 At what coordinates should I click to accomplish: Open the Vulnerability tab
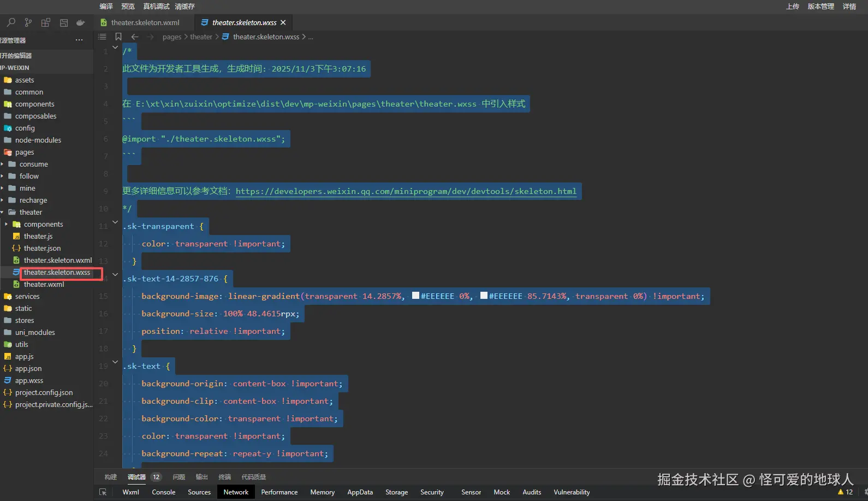pyautogui.click(x=572, y=492)
